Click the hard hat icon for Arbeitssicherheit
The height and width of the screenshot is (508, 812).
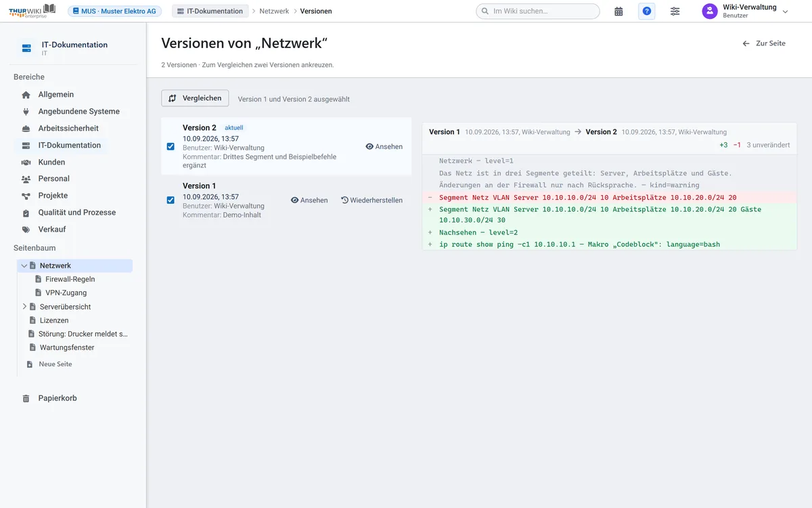[x=26, y=129]
